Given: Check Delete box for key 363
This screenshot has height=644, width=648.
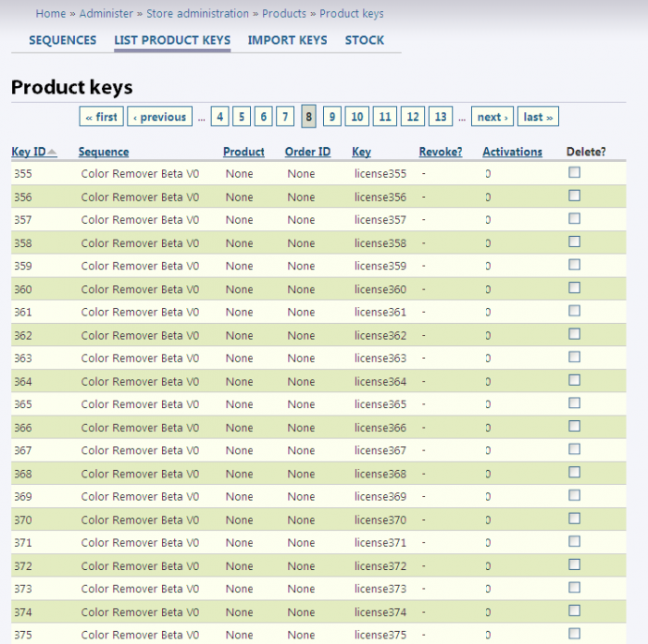Looking at the screenshot, I should pos(575,357).
